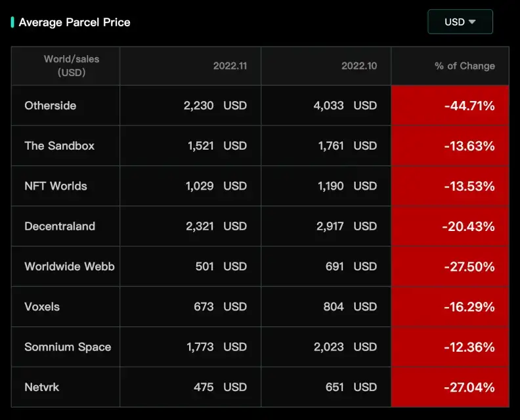Open the USD currency dropdown

460,22
